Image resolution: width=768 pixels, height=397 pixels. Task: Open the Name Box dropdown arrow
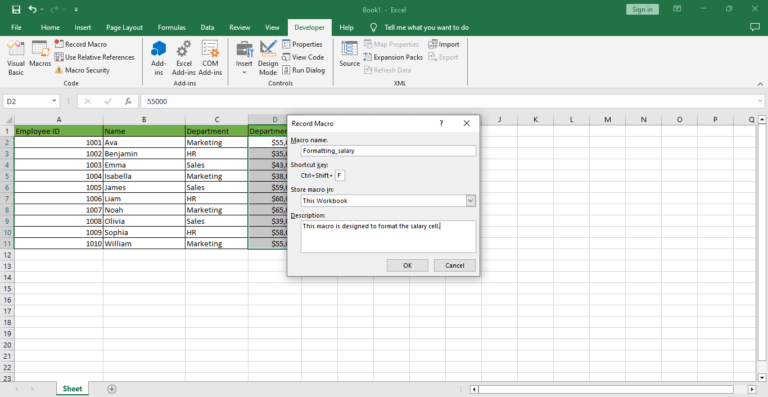pyautogui.click(x=54, y=101)
